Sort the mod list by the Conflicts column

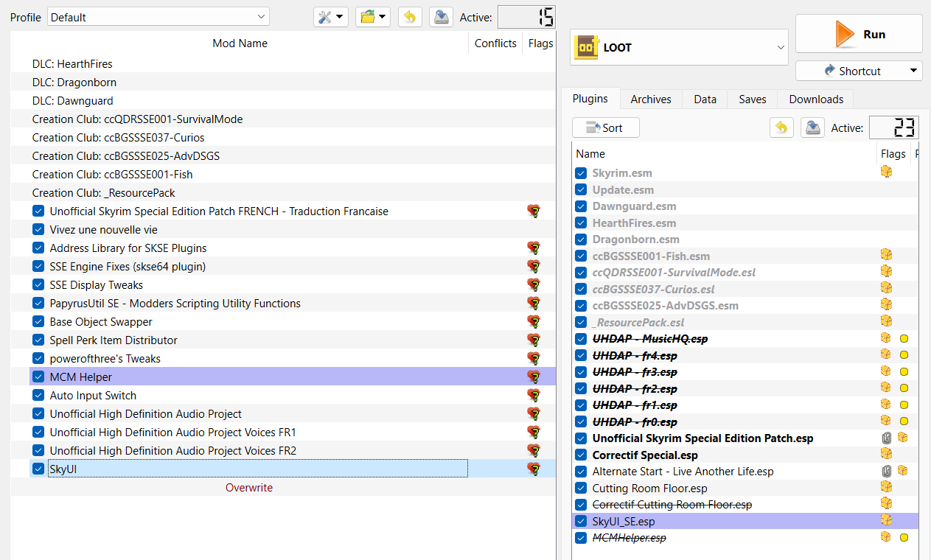point(495,43)
